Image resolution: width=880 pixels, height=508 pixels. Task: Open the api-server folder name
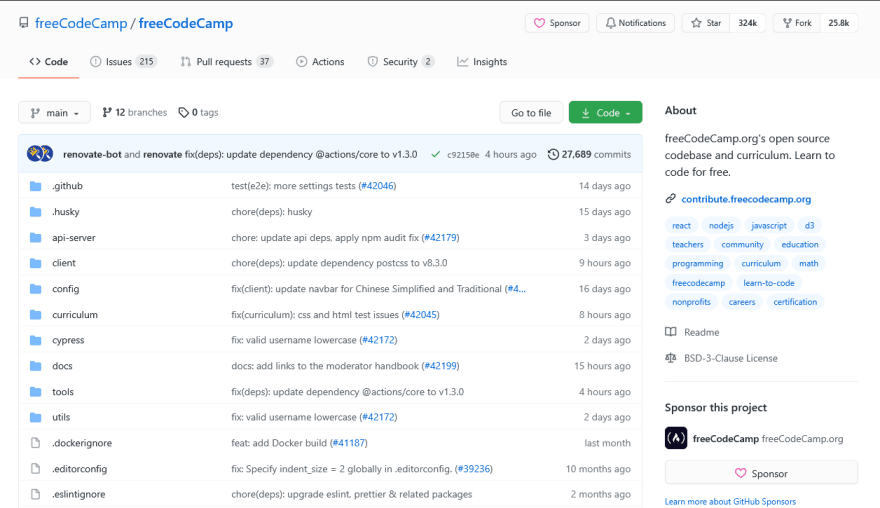coord(74,237)
